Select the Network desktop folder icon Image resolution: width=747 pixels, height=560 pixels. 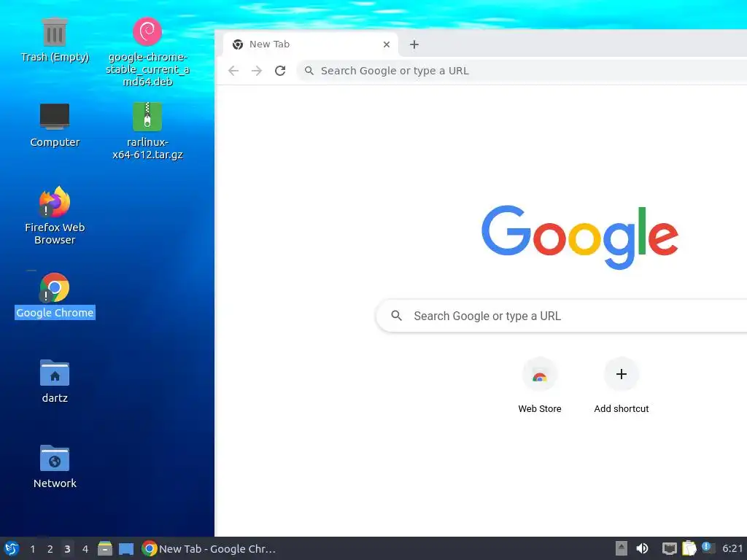55,467
